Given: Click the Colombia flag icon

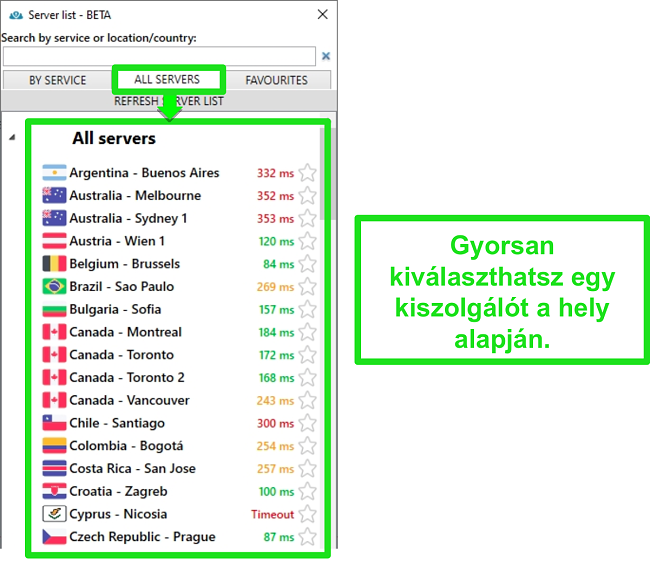Looking at the screenshot, I should pyautogui.click(x=54, y=446).
